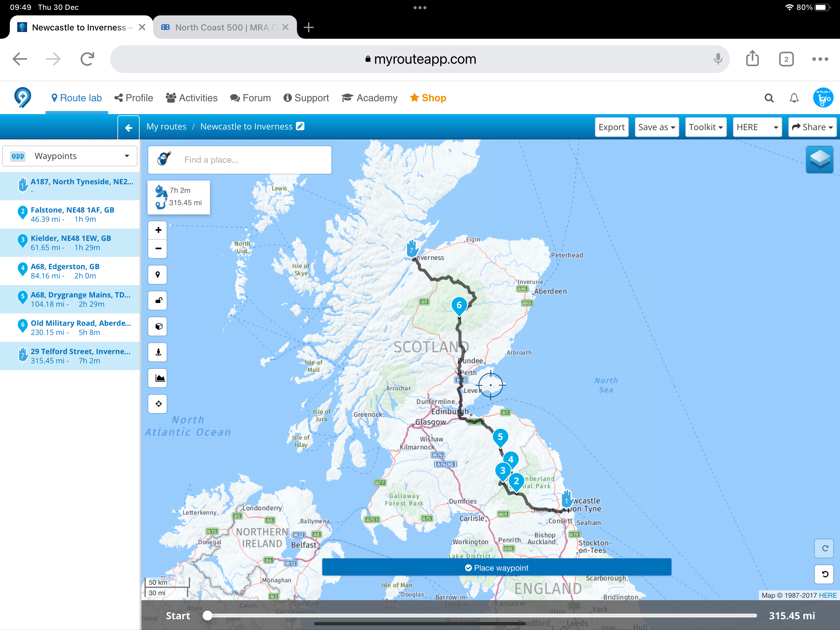Select waypoint 29 Telford Street
The width and height of the screenshot is (840, 630).
pos(70,356)
